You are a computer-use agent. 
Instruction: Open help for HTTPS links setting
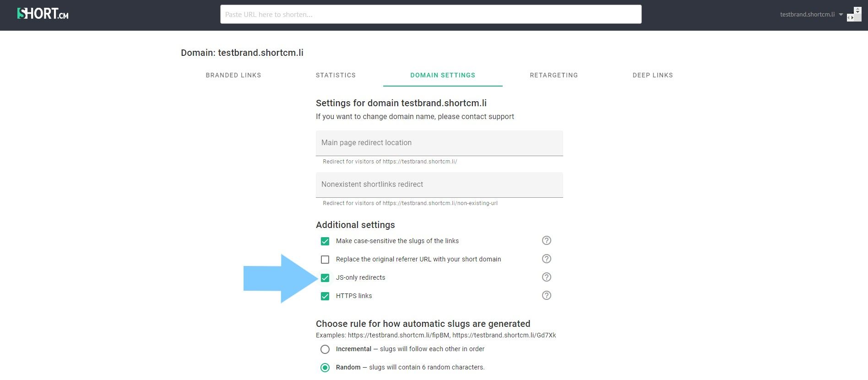546,295
